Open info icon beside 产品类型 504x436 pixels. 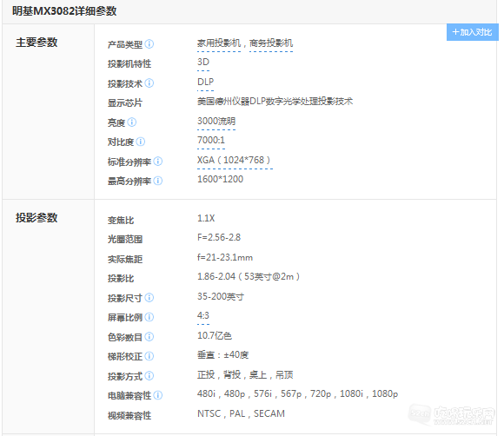149,44
